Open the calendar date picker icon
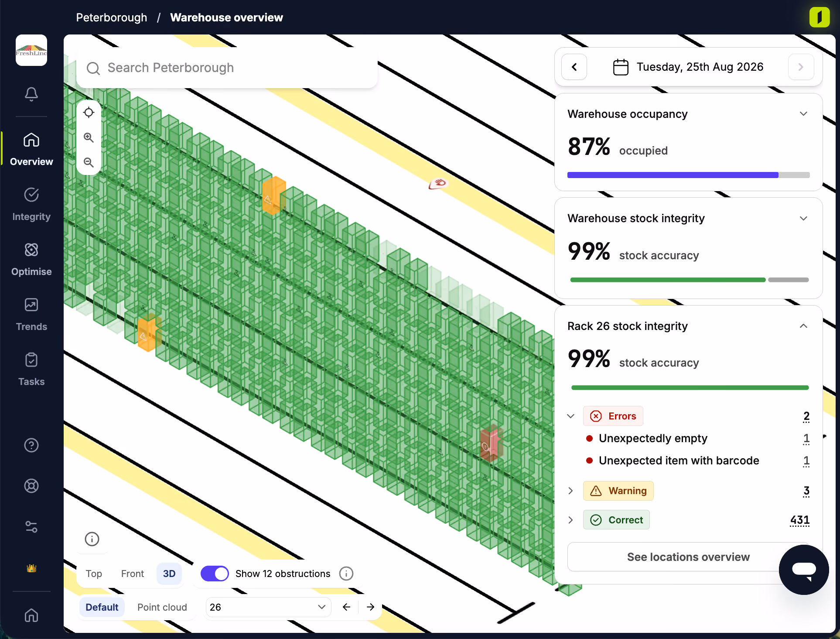Viewport: 840px width, 639px height. point(621,67)
